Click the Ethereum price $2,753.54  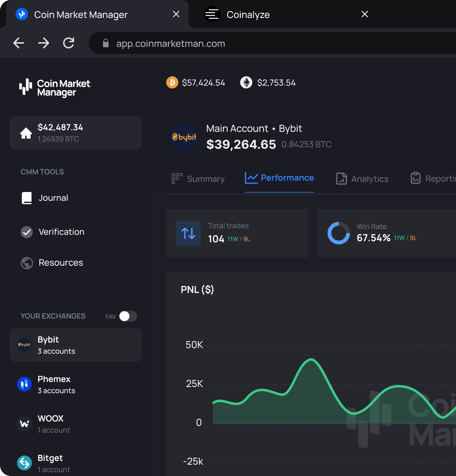[x=276, y=83]
